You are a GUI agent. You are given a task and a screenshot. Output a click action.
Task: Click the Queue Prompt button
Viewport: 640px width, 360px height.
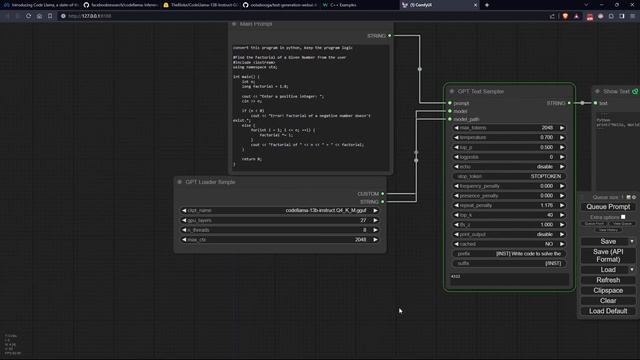(x=608, y=207)
